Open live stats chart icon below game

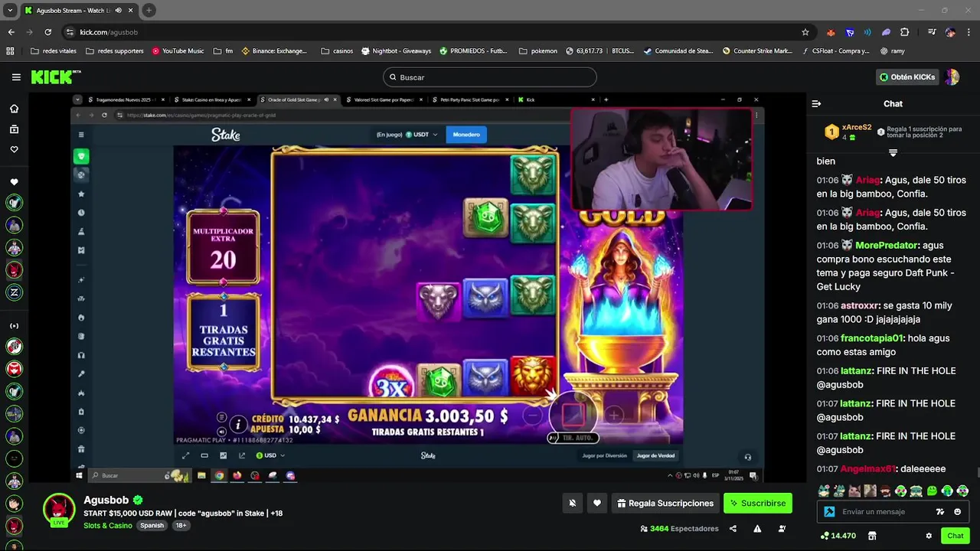[x=224, y=455]
